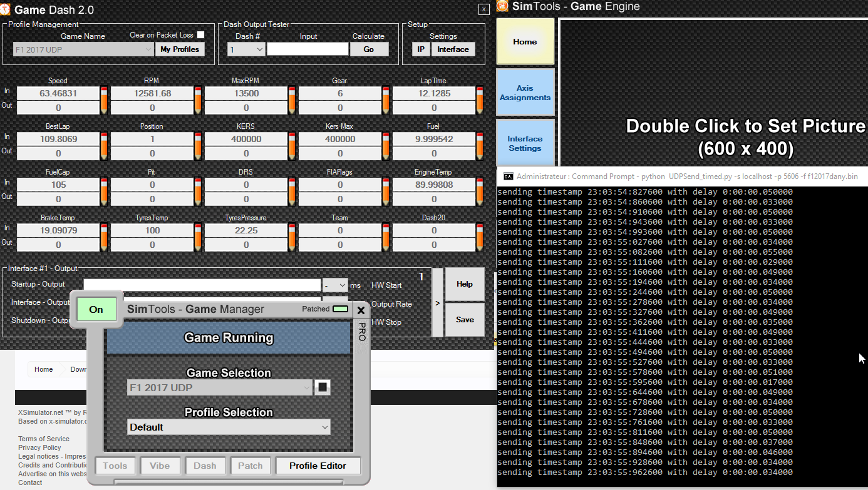The height and width of the screenshot is (490, 868).
Task: Click the pencil icon beside the FuelCap field
Action: point(104,191)
